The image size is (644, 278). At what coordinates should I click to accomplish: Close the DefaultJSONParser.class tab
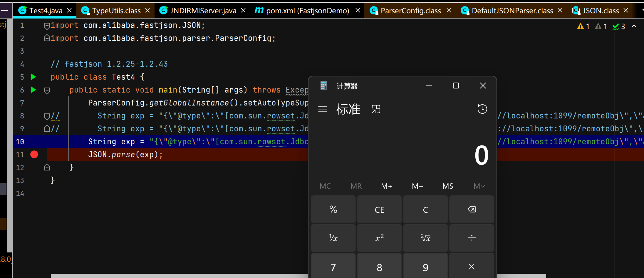tap(560, 11)
